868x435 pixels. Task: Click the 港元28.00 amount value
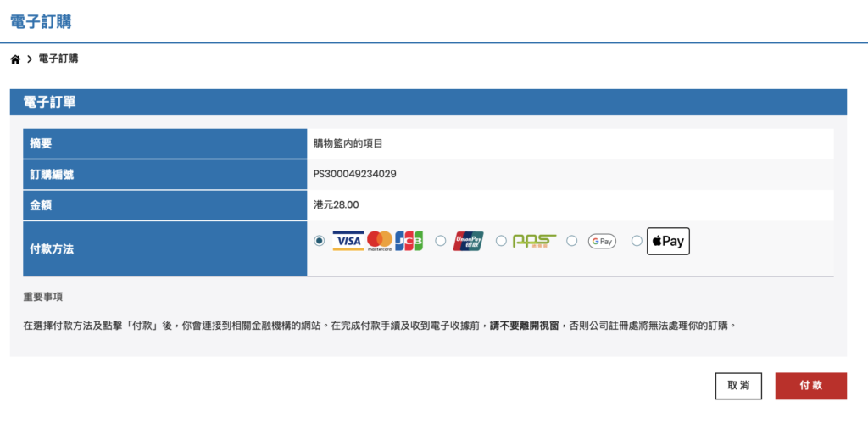tap(337, 204)
